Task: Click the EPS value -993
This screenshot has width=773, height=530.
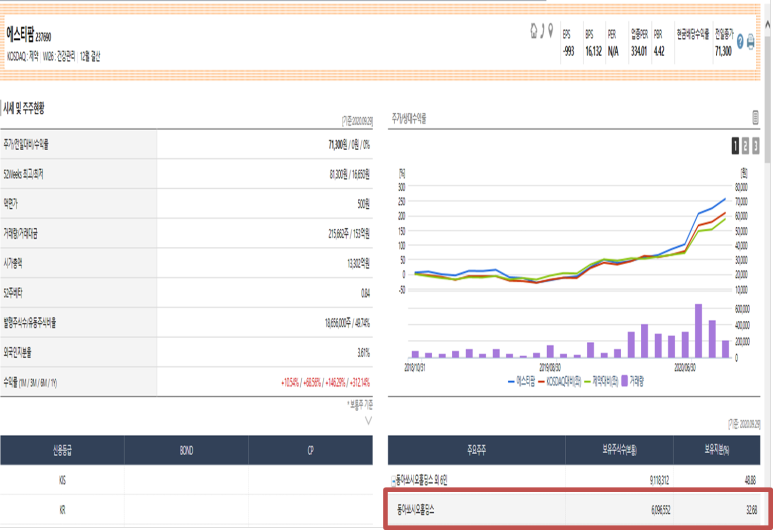Action: pos(568,51)
